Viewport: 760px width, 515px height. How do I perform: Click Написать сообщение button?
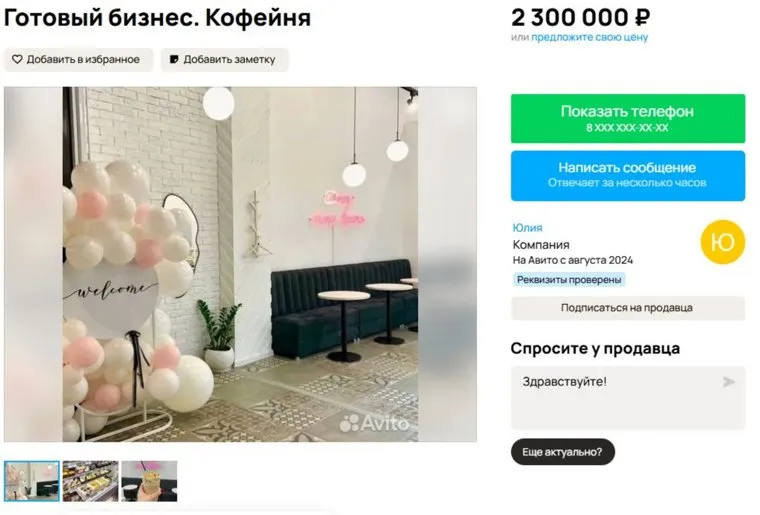pyautogui.click(x=628, y=175)
